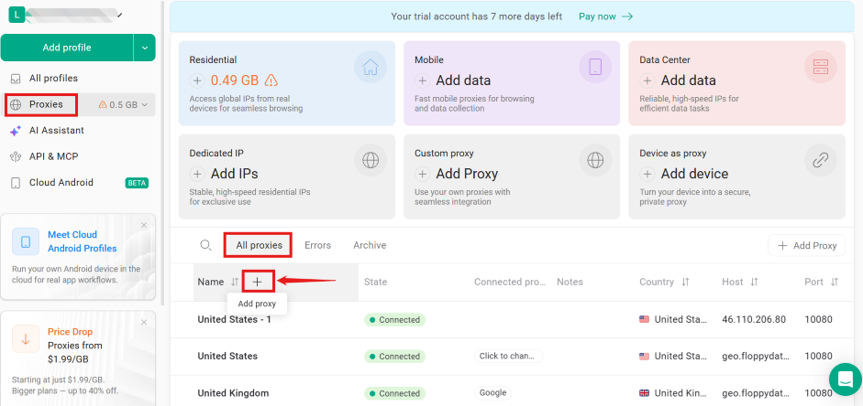This screenshot has height=406, width=863.
Task: Click Add Proxy on Custom proxy card
Action: [467, 174]
